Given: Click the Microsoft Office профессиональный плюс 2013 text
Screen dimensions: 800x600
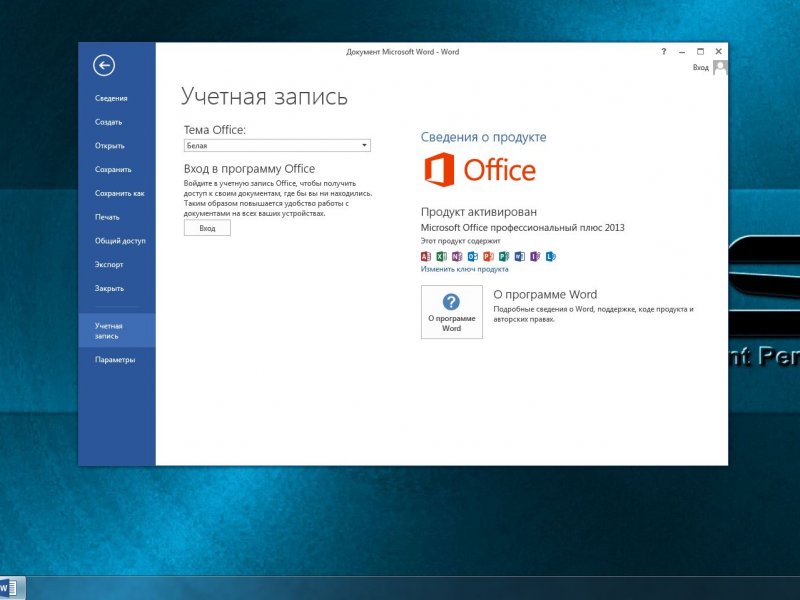Looking at the screenshot, I should [522, 228].
